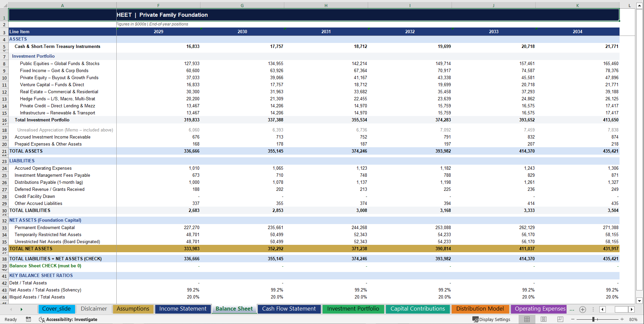
Task: Open the hidden sheets ellipsis menu
Action: click(572, 309)
